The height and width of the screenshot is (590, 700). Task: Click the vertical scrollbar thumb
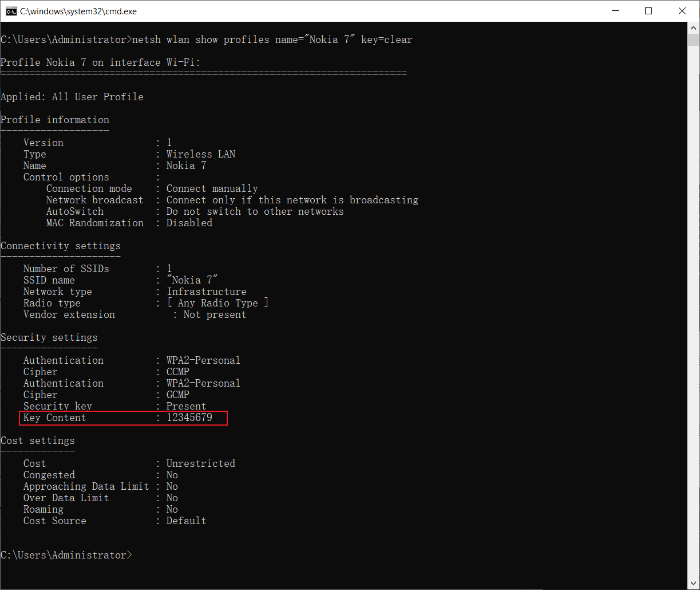click(x=694, y=40)
